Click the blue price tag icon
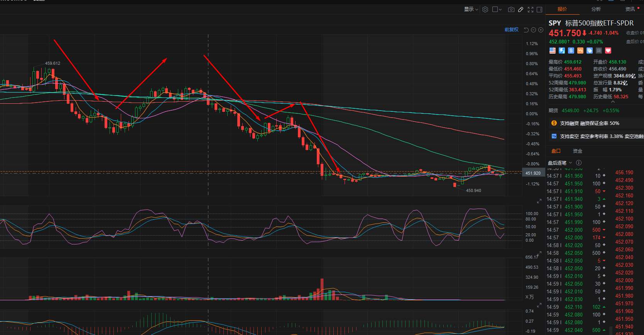This screenshot has height=335, width=644. pyautogui.click(x=590, y=51)
